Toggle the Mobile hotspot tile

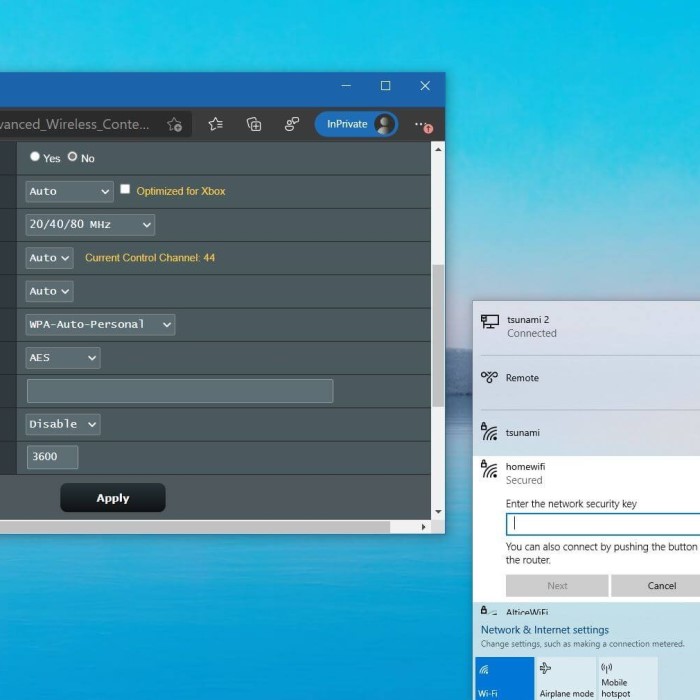628,678
